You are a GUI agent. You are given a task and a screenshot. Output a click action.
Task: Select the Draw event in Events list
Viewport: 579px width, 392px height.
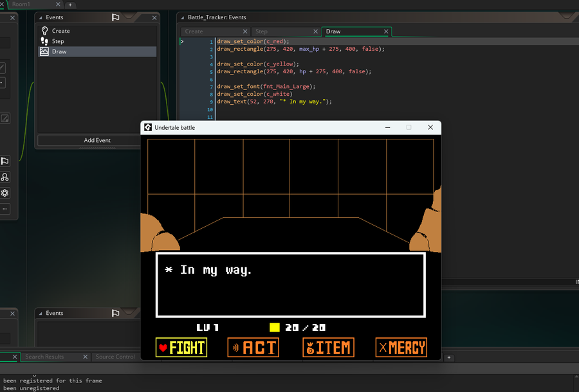(97, 51)
